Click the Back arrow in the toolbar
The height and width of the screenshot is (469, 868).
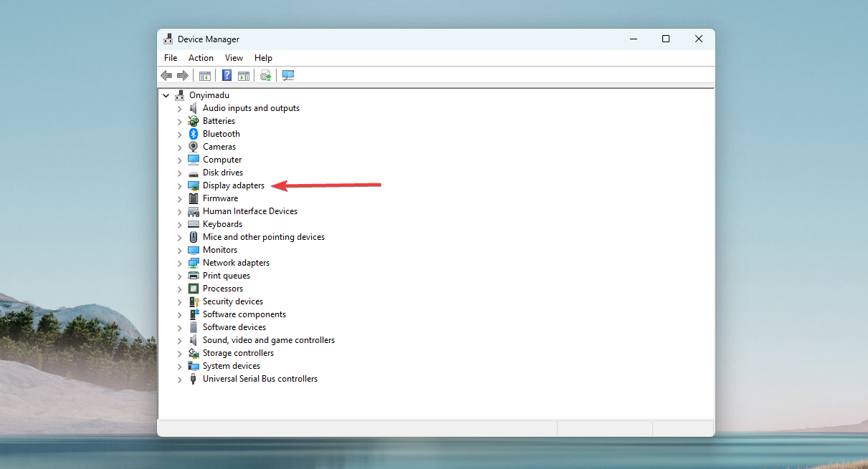coord(166,75)
